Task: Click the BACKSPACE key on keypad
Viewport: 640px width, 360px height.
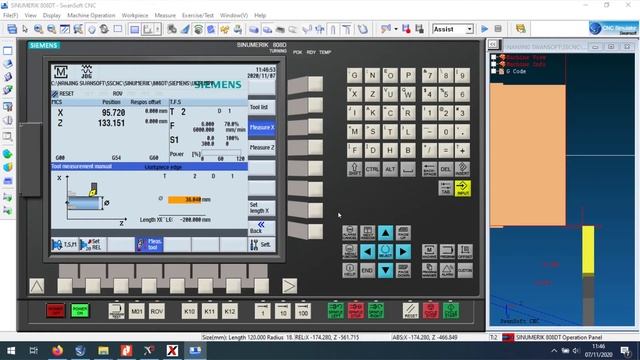Action: [x=429, y=169]
